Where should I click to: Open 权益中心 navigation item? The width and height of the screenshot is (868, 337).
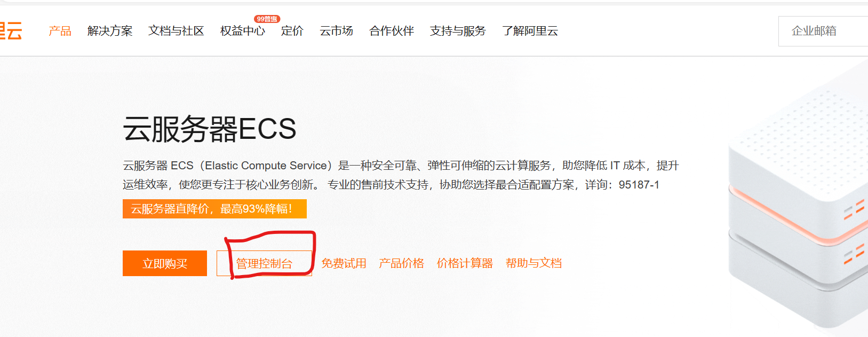coord(243,31)
